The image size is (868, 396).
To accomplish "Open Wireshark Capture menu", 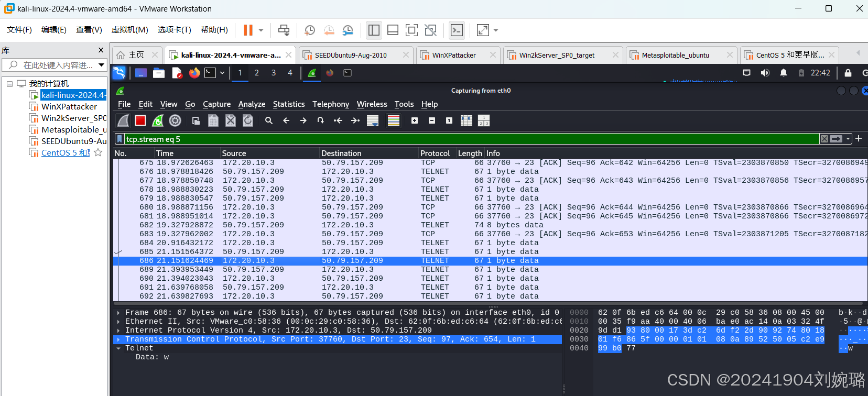I will [x=216, y=104].
